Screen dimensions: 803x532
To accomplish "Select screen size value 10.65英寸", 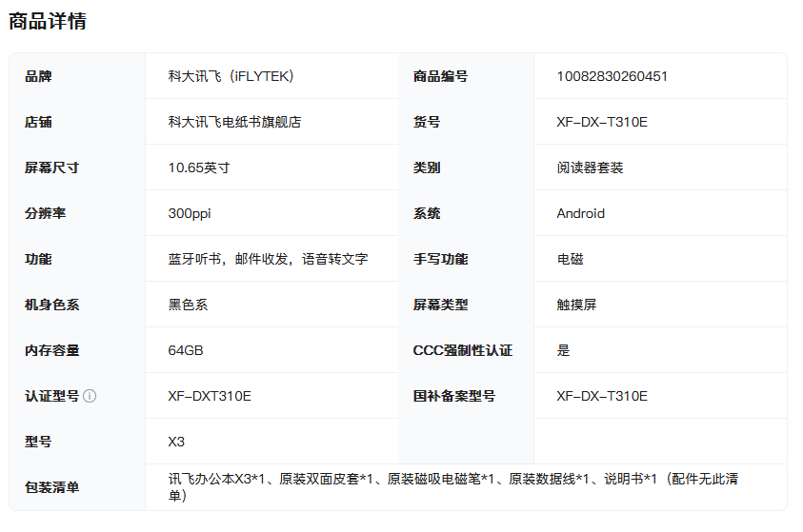I will click(x=199, y=167).
